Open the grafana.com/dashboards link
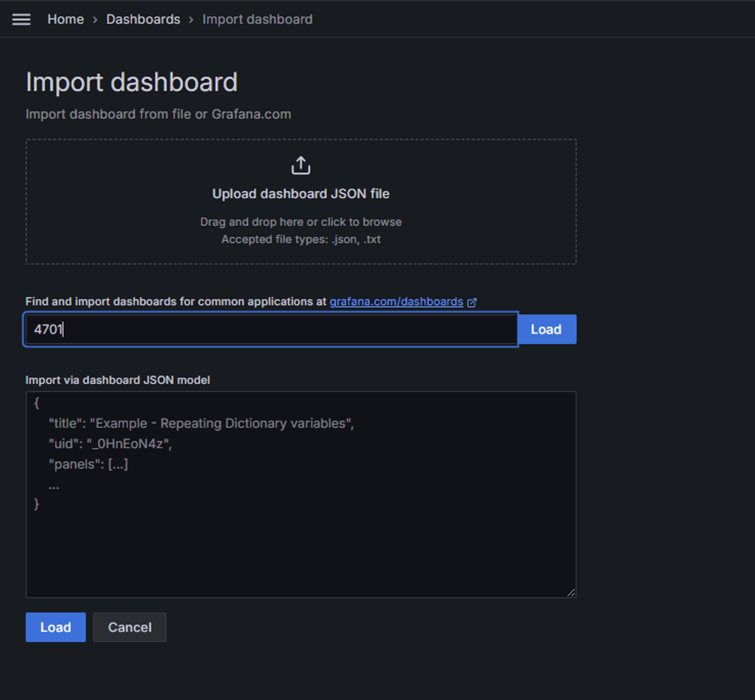 pyautogui.click(x=396, y=302)
